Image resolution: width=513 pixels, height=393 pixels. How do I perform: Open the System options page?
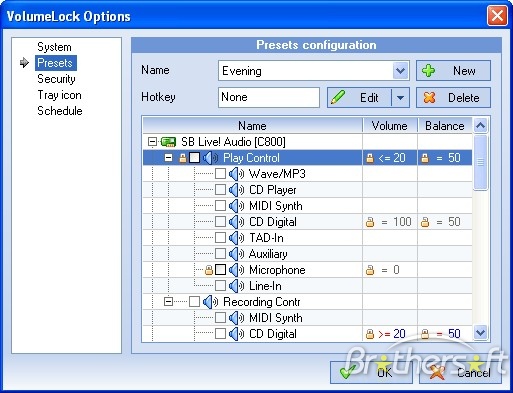coord(54,47)
